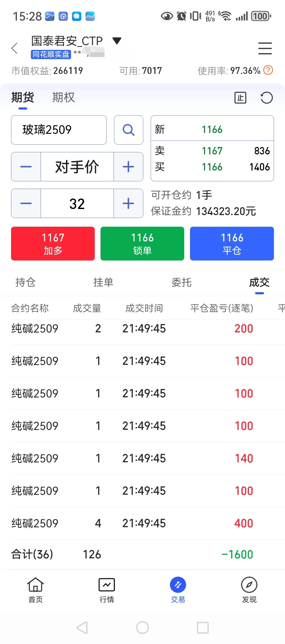The height and width of the screenshot is (644, 285).
Task: Open the hamburger menu icon
Action: (265, 48)
